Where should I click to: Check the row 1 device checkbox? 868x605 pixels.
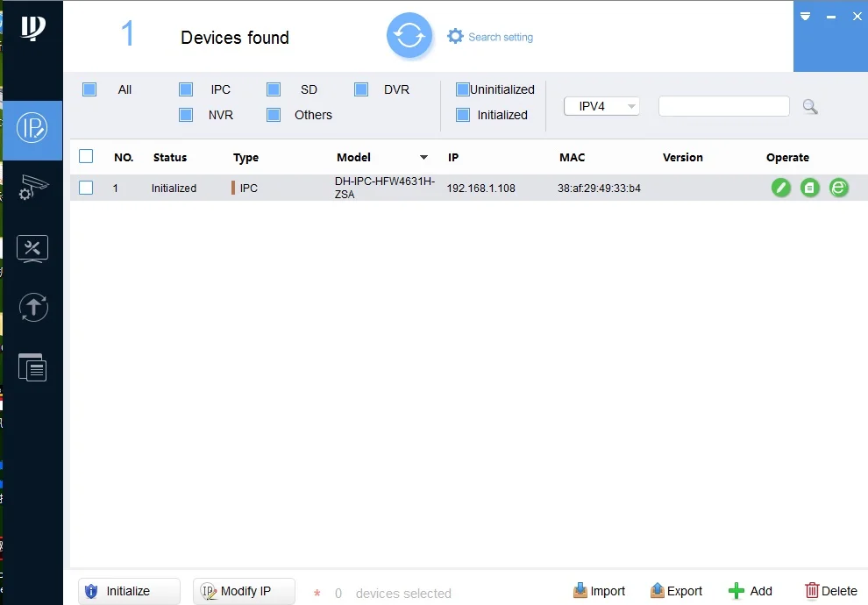tap(86, 188)
